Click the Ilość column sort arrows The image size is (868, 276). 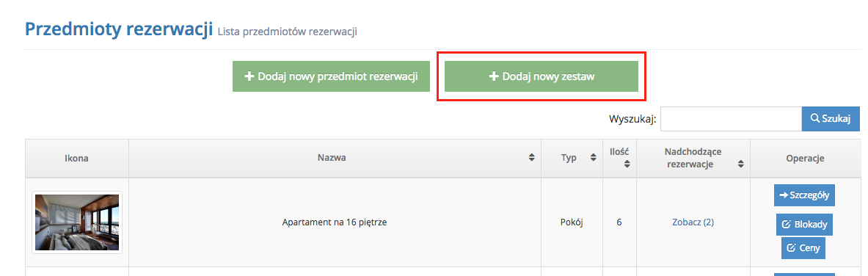(x=627, y=164)
